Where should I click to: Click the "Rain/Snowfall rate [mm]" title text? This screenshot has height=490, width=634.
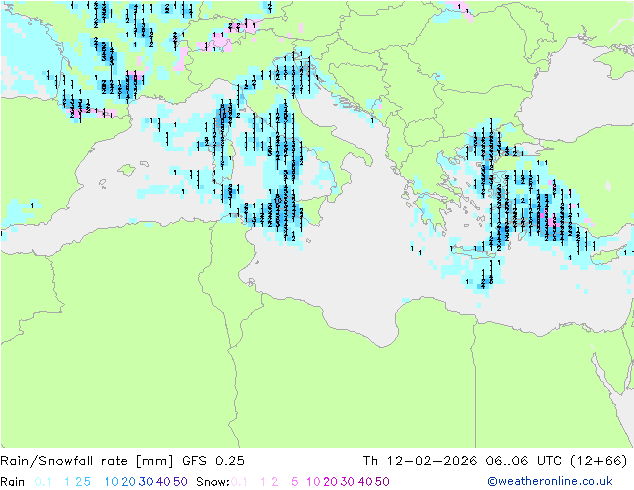click(87, 461)
